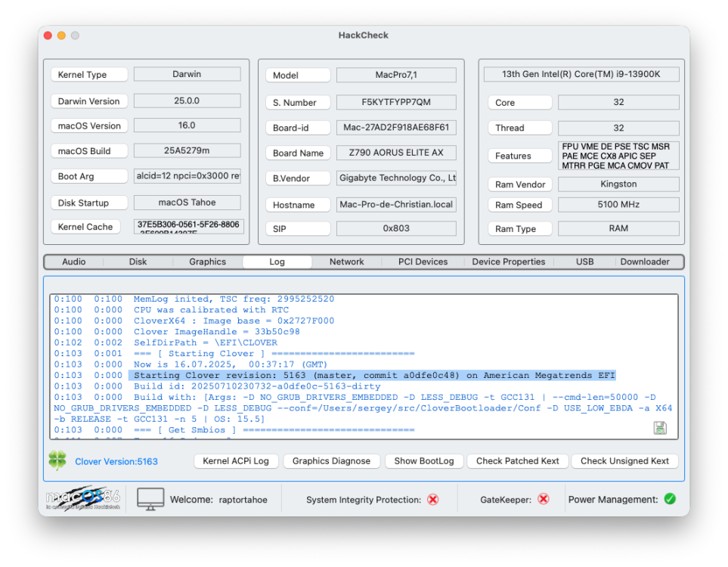Click the macOS Version value 16.0
Image resolution: width=728 pixels, height=567 pixels.
click(x=187, y=125)
